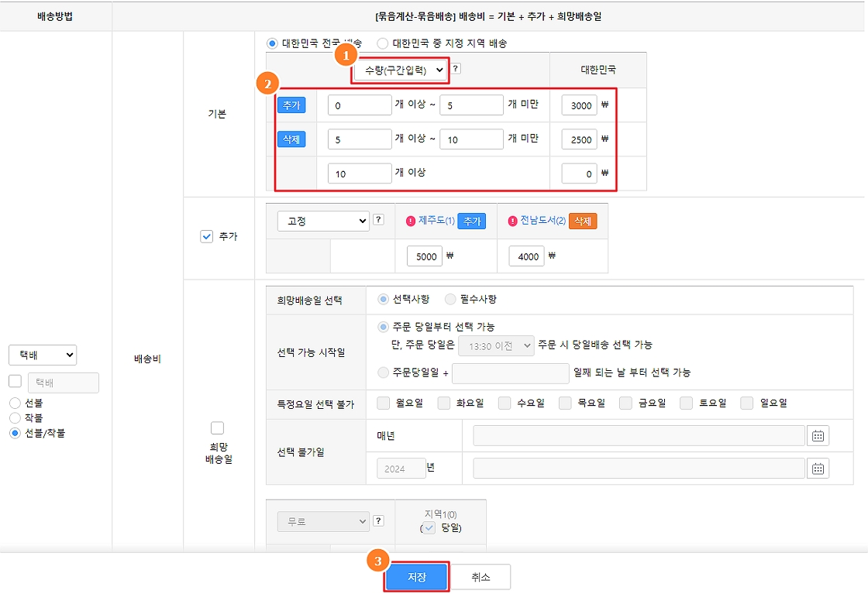
Task: Open the 수량(구간입력) dropdown
Action: 401,70
